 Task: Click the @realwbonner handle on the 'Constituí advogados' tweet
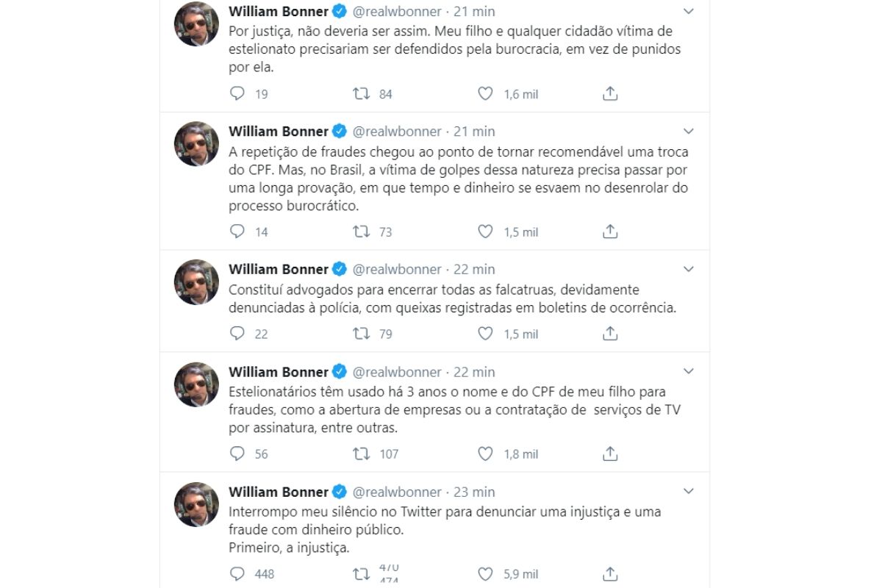point(397,269)
